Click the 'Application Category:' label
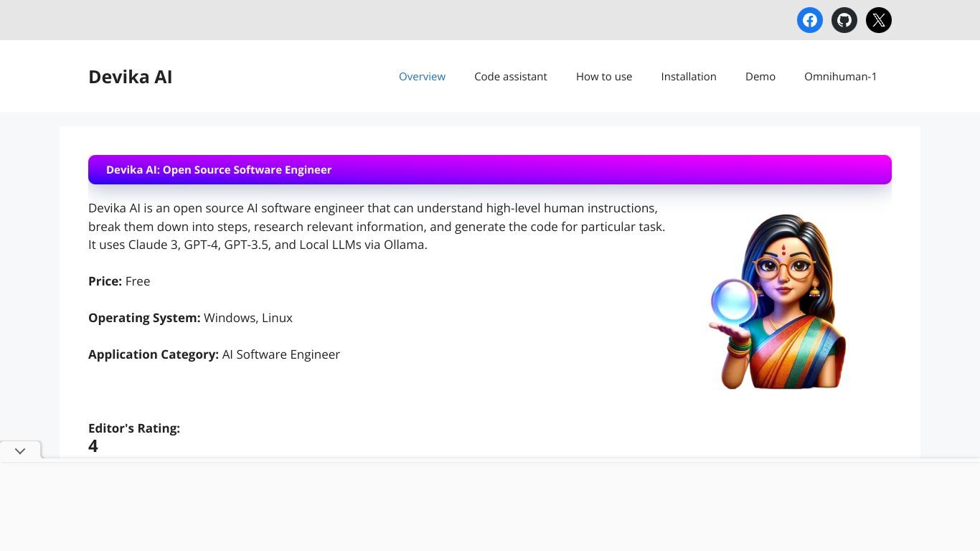Viewport: 980px width, 551px height. click(x=154, y=354)
